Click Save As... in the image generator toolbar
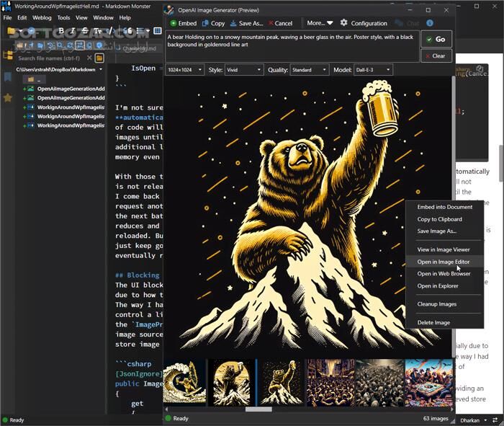Screen dimensions: 504x426 coord(246,23)
